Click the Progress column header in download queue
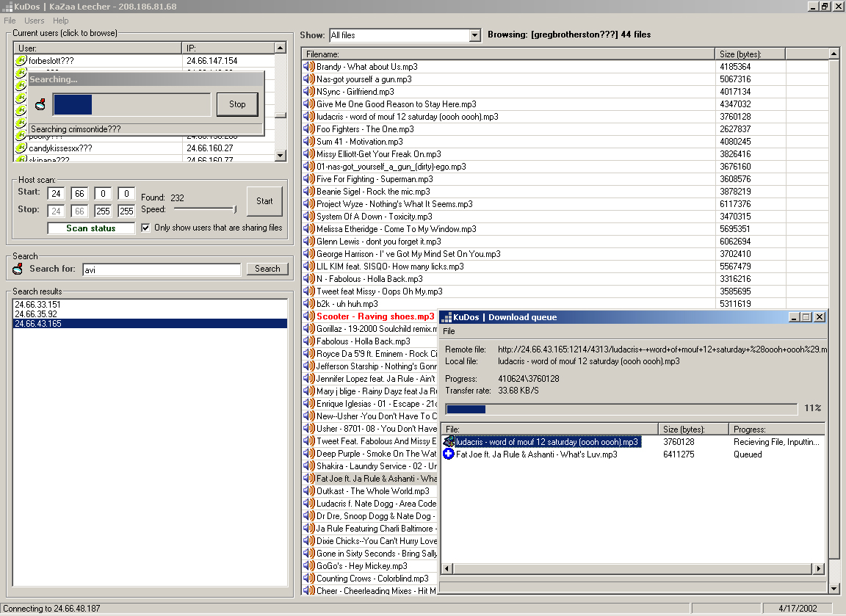This screenshot has width=846, height=616. pos(776,430)
